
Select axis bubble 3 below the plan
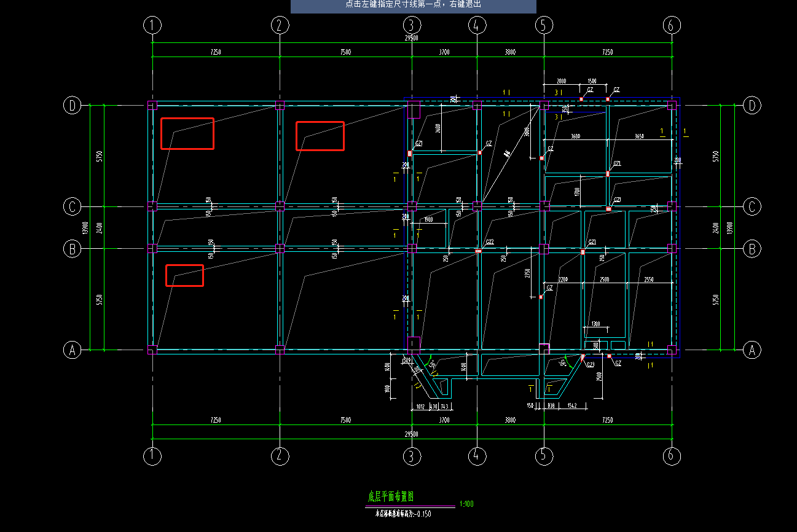[412, 456]
